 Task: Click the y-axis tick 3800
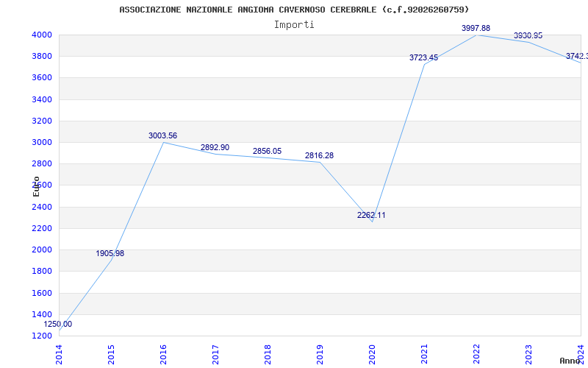click(x=42, y=57)
